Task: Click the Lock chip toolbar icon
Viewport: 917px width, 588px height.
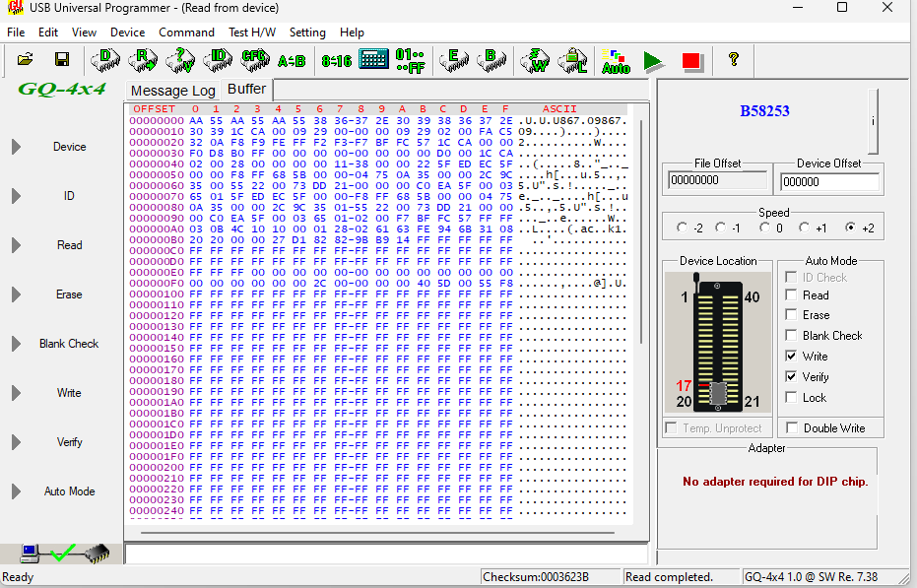Action: (573, 60)
